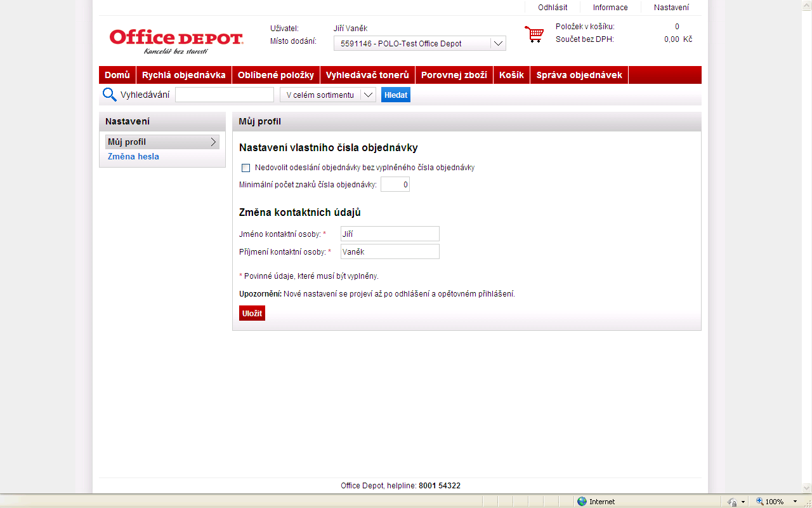Open the Nastavení link in header
812x508 pixels.
[671, 8]
